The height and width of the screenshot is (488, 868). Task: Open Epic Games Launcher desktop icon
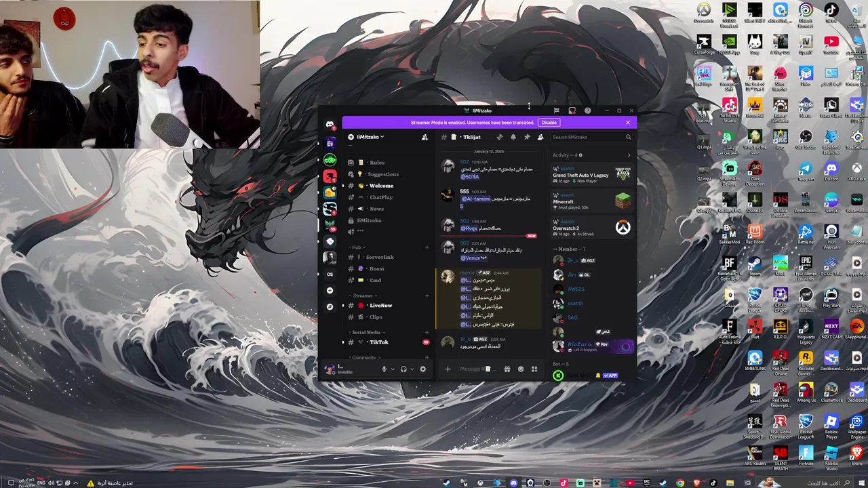tap(806, 267)
